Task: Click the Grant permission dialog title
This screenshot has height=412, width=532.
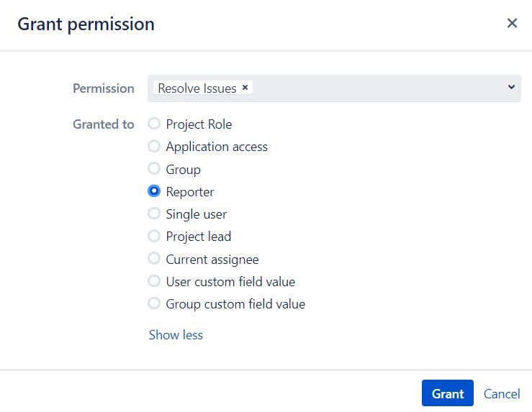Action: pyautogui.click(x=86, y=24)
